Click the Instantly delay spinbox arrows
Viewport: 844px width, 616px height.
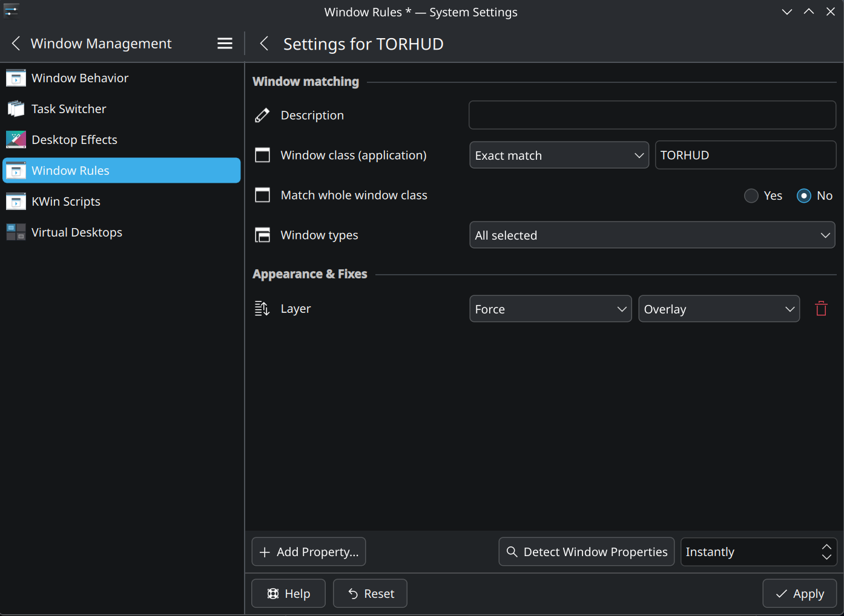tap(826, 552)
